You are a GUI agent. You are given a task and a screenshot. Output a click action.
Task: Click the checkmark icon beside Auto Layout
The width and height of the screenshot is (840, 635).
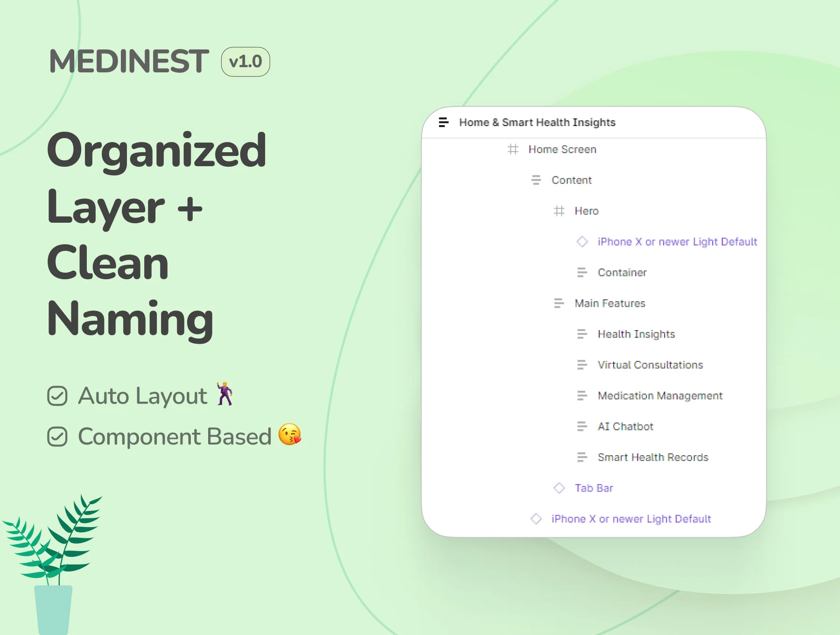(57, 396)
